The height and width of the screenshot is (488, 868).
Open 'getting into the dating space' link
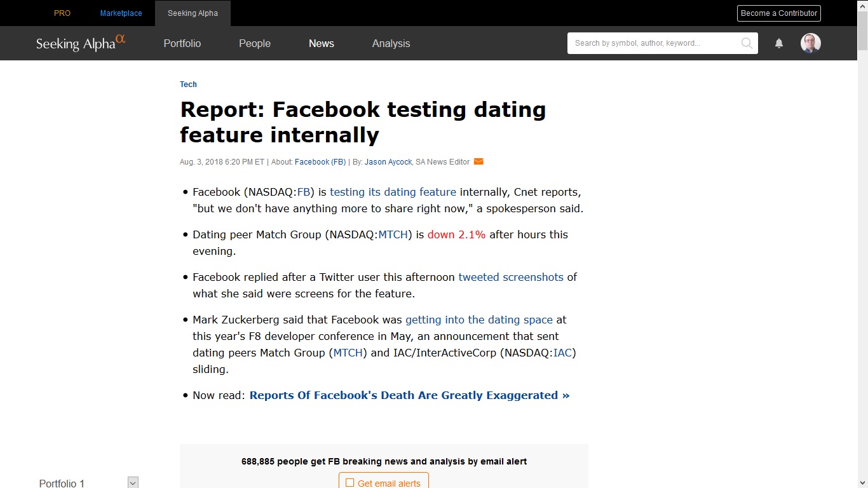tap(479, 320)
